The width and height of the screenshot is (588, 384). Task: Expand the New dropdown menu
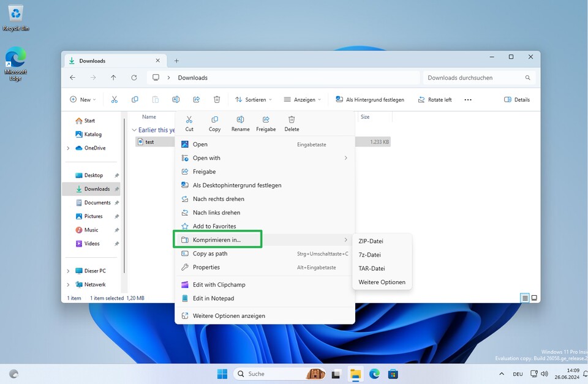pos(83,99)
